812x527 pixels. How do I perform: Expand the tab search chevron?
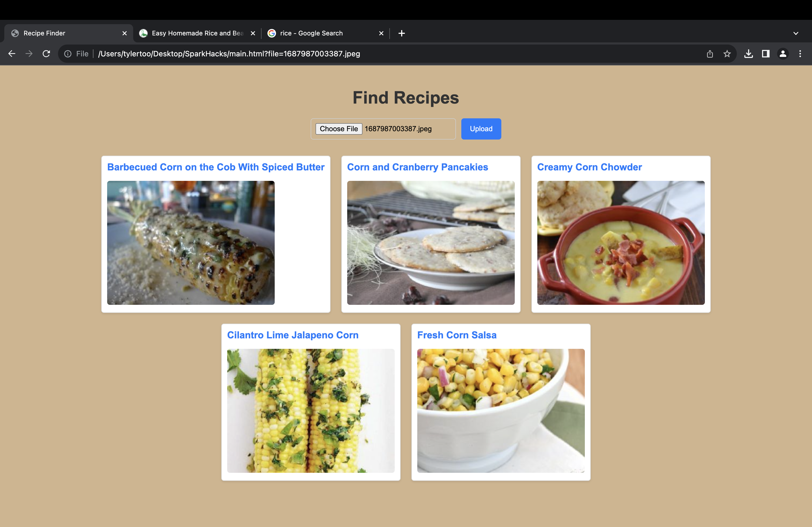pos(796,33)
